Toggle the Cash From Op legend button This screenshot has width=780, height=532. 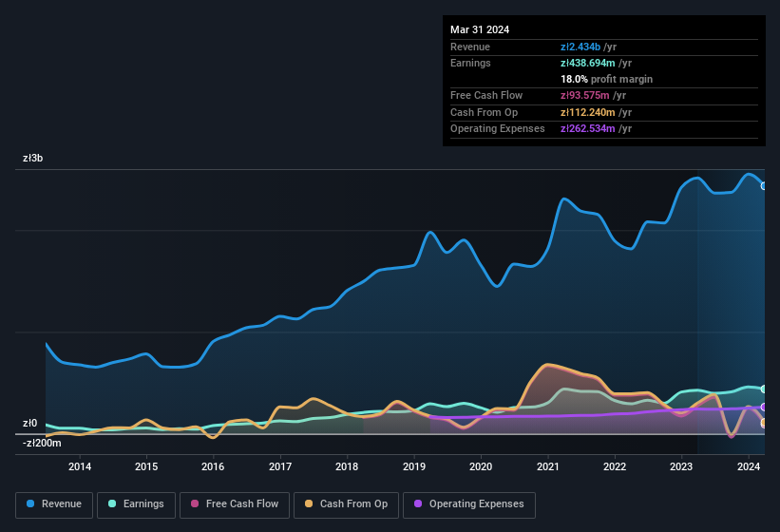346,504
